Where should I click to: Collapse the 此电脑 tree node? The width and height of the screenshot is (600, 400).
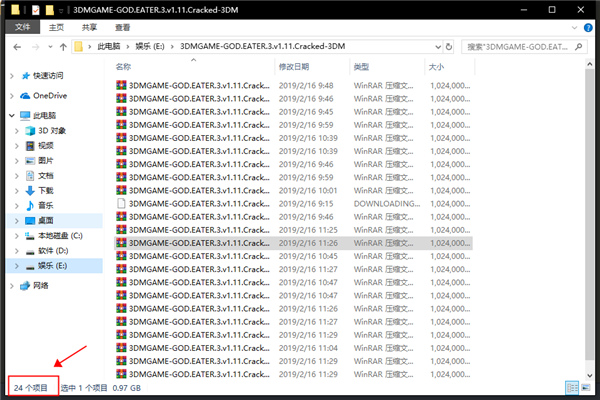12,115
